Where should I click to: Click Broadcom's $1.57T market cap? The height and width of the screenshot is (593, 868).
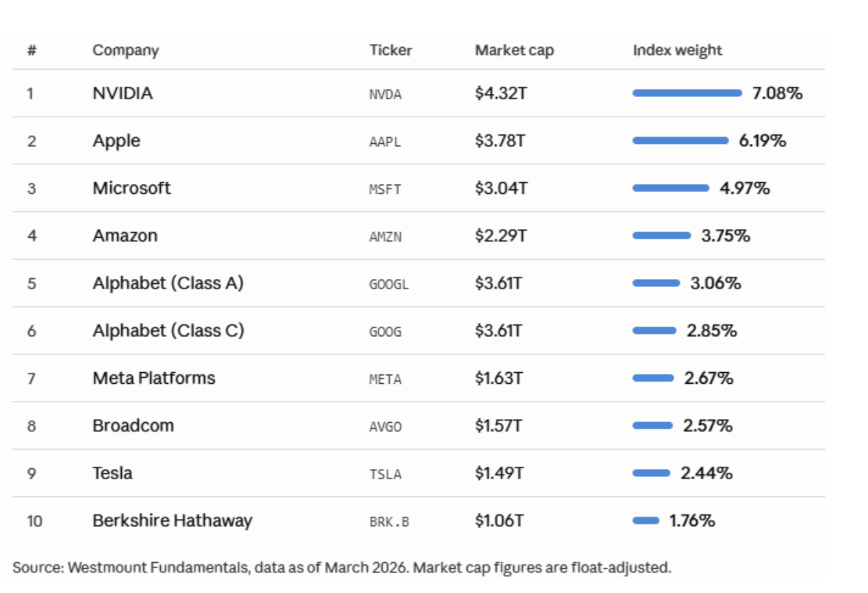498,426
